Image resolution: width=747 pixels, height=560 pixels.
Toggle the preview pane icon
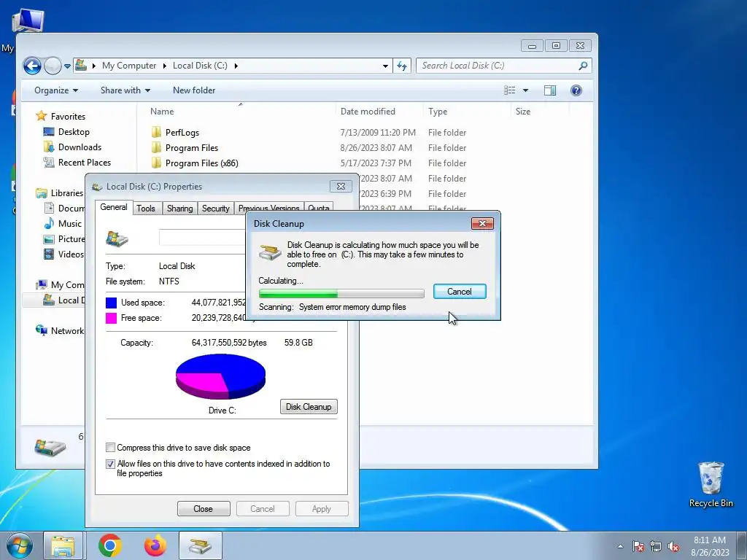pyautogui.click(x=550, y=90)
